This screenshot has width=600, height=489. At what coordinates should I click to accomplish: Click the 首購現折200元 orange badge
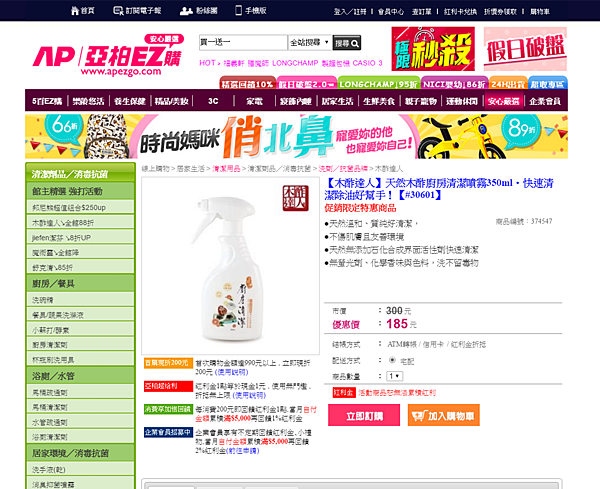point(168,363)
